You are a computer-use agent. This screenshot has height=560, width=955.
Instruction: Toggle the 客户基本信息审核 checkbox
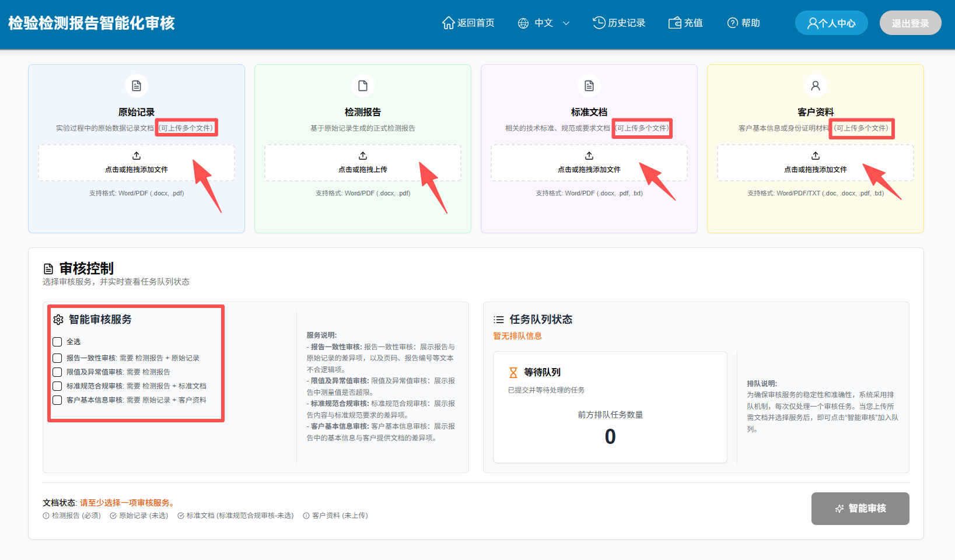(x=57, y=400)
